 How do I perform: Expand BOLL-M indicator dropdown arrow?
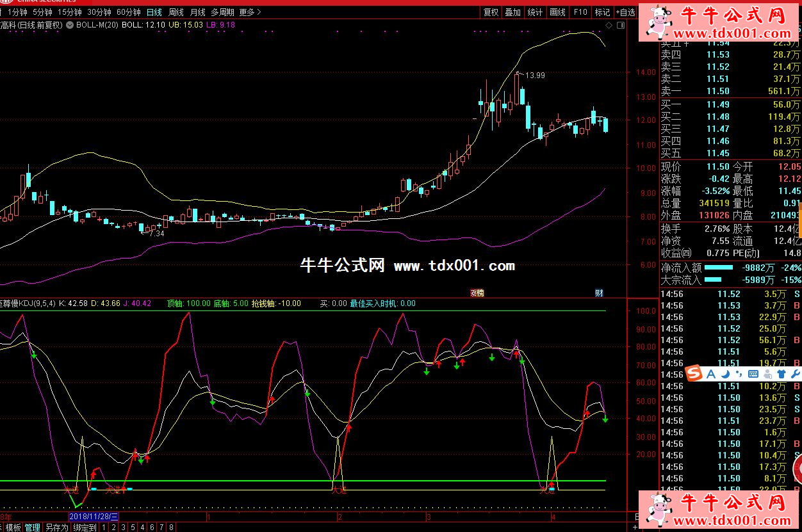(x=69, y=25)
